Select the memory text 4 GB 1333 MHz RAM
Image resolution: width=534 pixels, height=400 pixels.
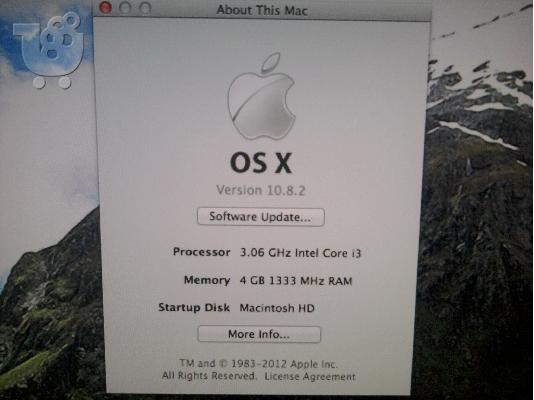(296, 281)
